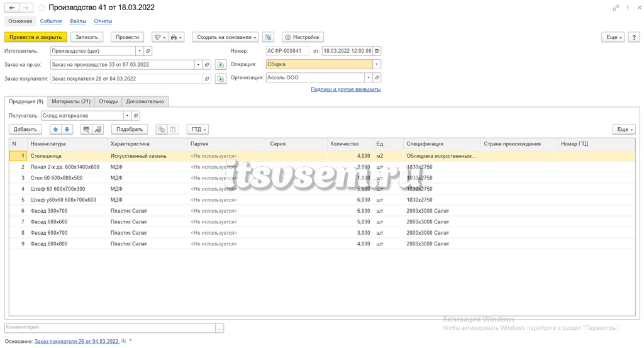Select the Фасад 600х800 cell
This screenshot has width=644, height=348.
tap(67, 244)
